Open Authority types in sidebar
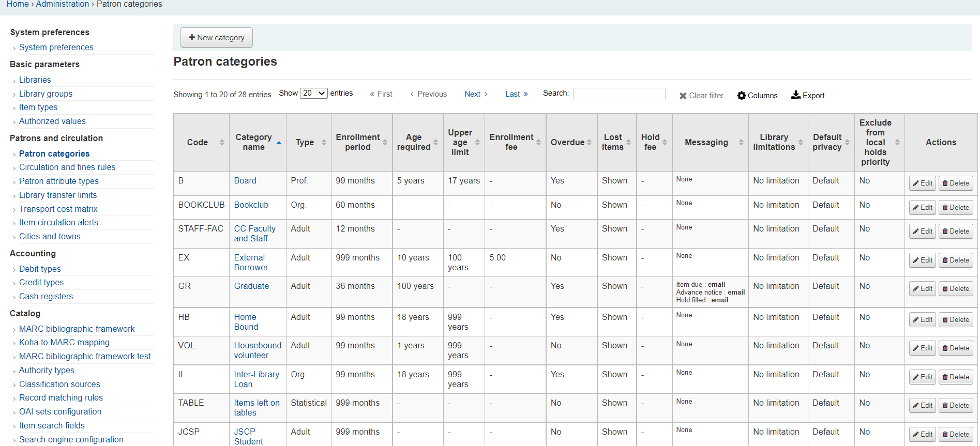Image resolution: width=980 pixels, height=446 pixels. coord(47,371)
